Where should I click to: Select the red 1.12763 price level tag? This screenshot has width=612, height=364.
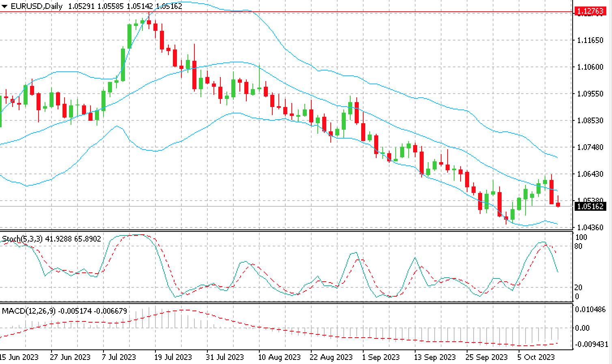pyautogui.click(x=590, y=12)
